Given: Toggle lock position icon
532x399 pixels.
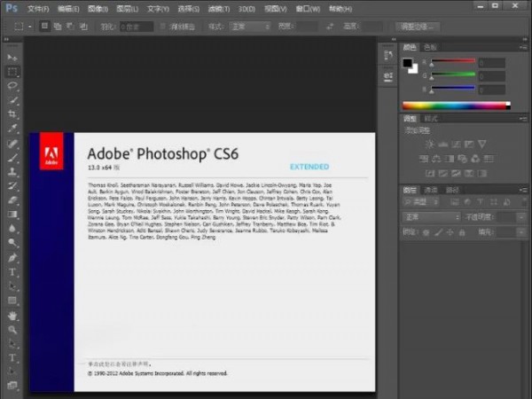Looking at the screenshot, I should point(450,232).
